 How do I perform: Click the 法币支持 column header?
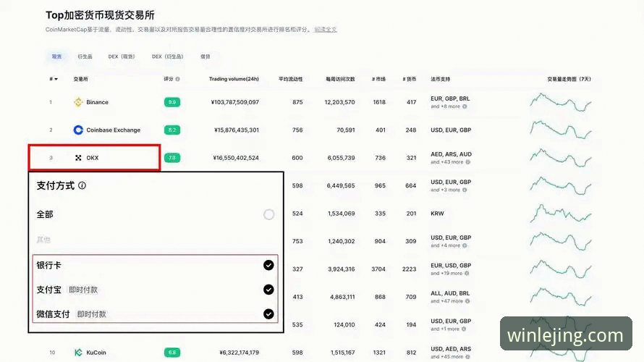pos(440,79)
